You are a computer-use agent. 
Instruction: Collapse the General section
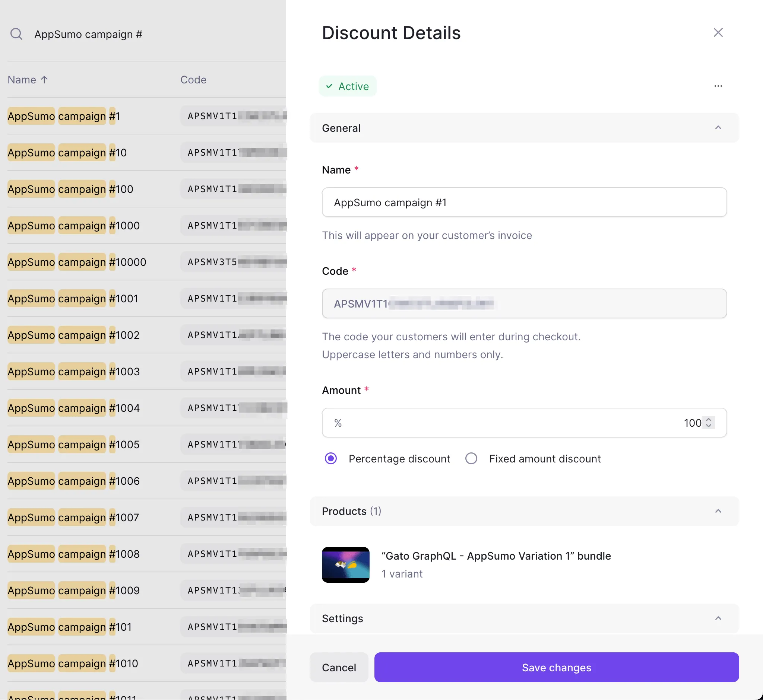click(x=524, y=128)
